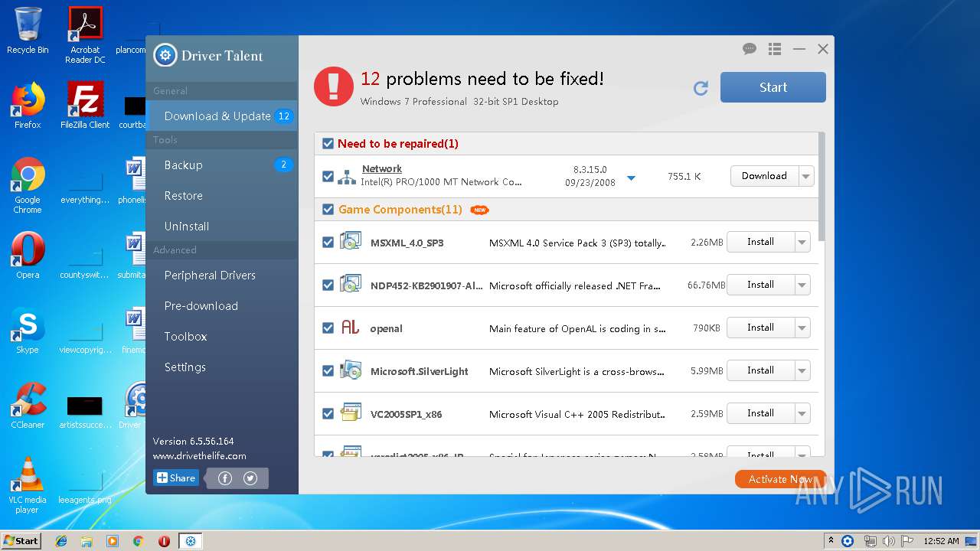
Task: Open the www.drivethelife.com link
Action: [199, 456]
